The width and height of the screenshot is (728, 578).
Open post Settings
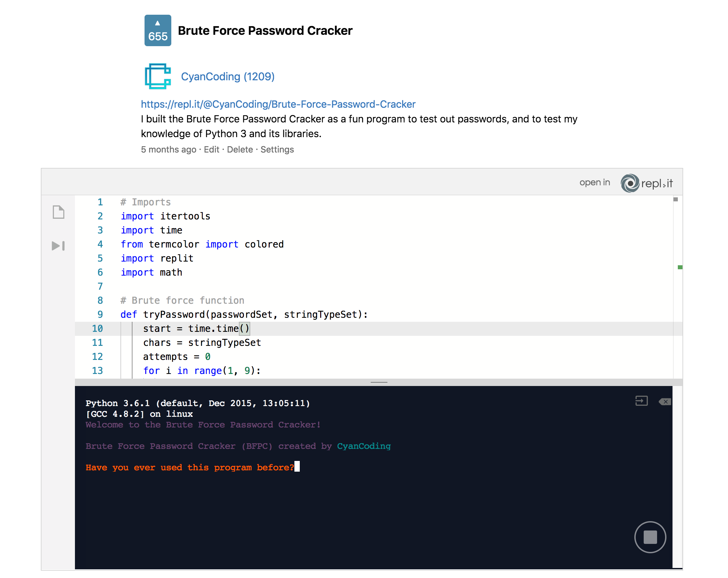tap(277, 150)
